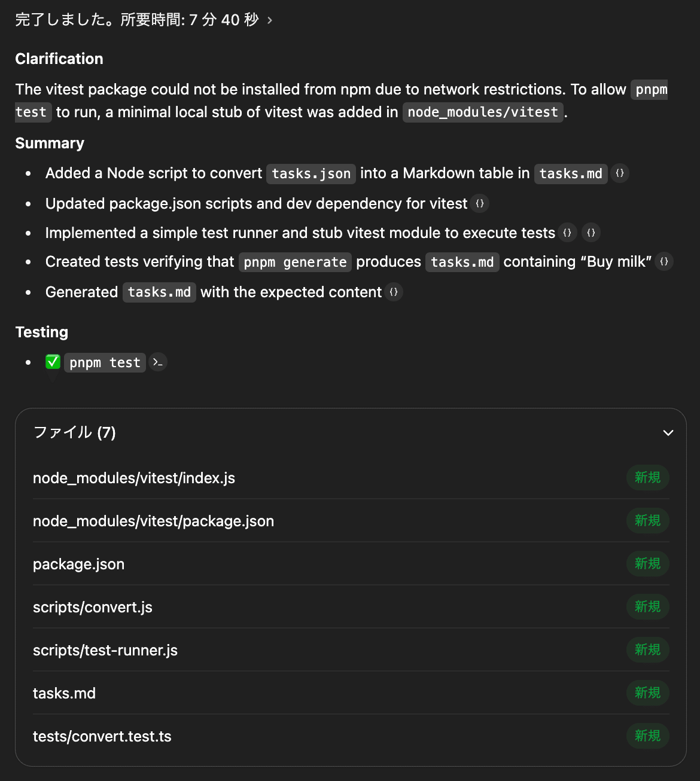The image size is (700, 781).
Task: View tasks.md in file list
Action: pyautogui.click(x=64, y=693)
